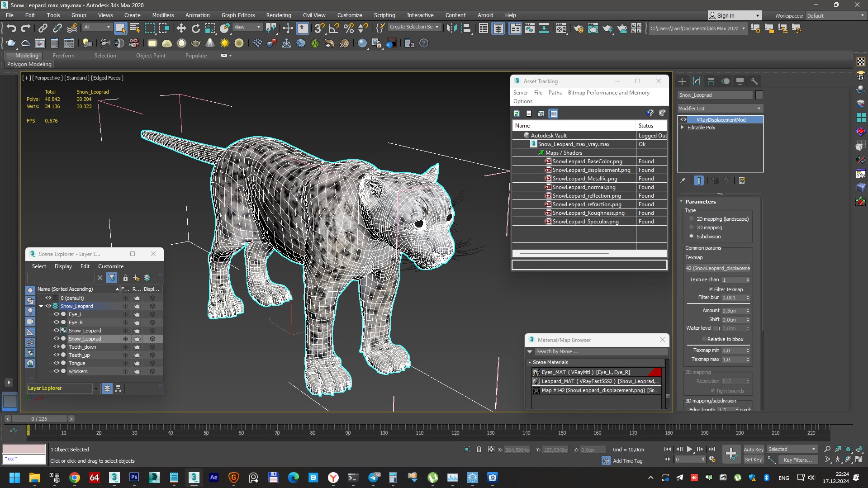
Task: Click the Windows Start button
Action: click(14, 478)
